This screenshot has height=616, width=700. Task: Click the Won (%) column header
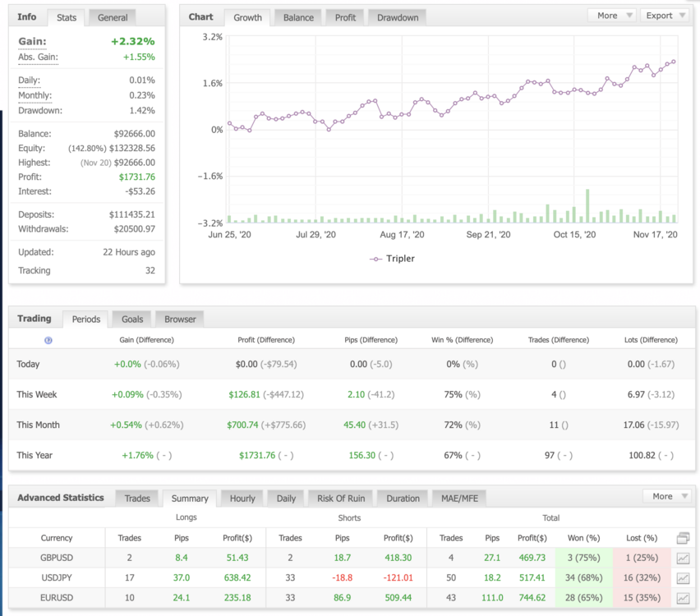(x=583, y=538)
